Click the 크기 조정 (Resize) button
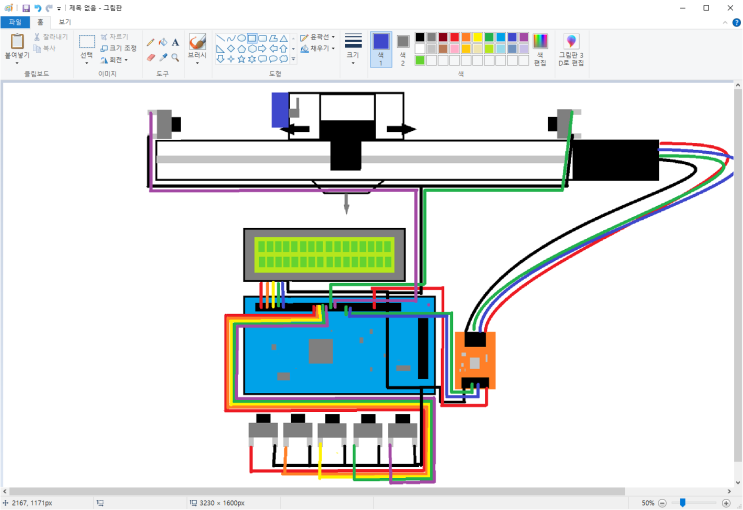 [x=118, y=48]
